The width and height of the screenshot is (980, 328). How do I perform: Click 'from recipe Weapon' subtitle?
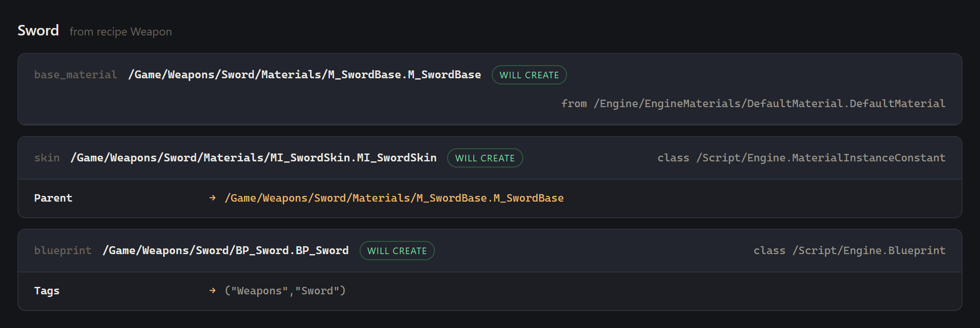point(121,32)
